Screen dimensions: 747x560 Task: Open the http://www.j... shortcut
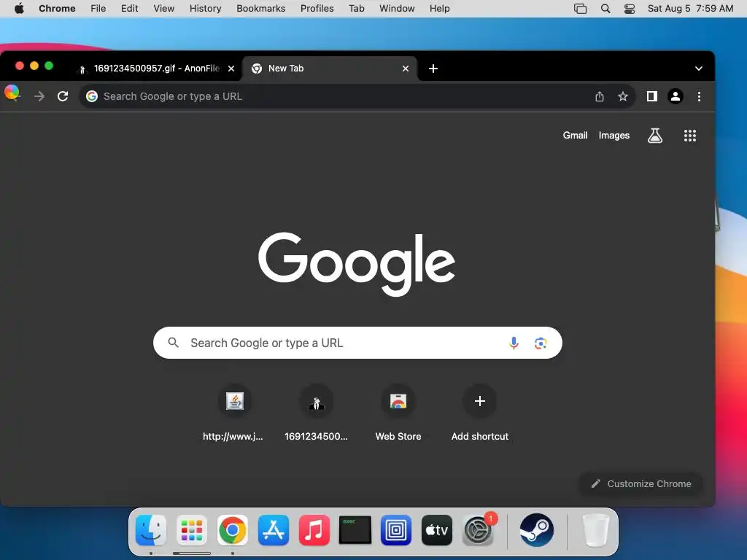point(234,413)
